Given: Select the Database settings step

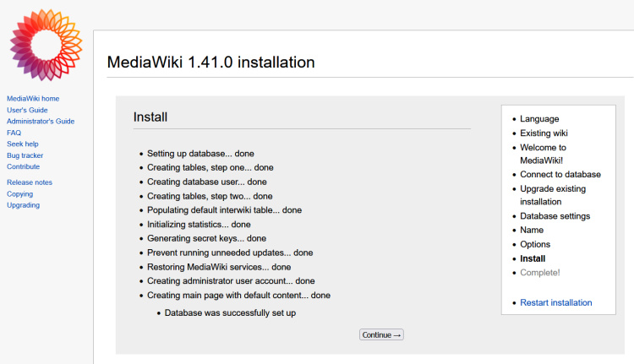Looking at the screenshot, I should pos(555,216).
